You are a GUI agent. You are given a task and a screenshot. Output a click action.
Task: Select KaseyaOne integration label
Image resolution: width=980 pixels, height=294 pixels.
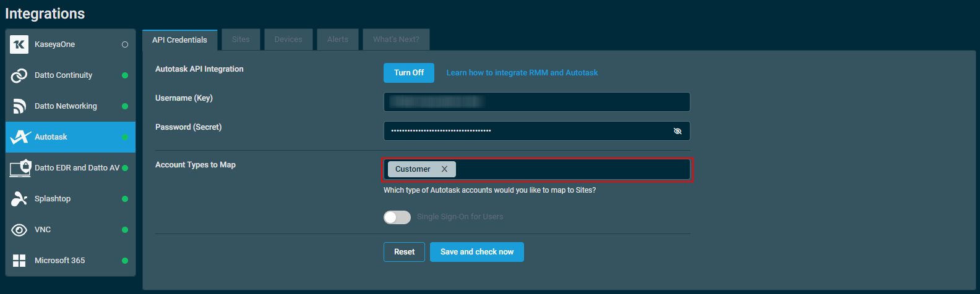click(54, 44)
